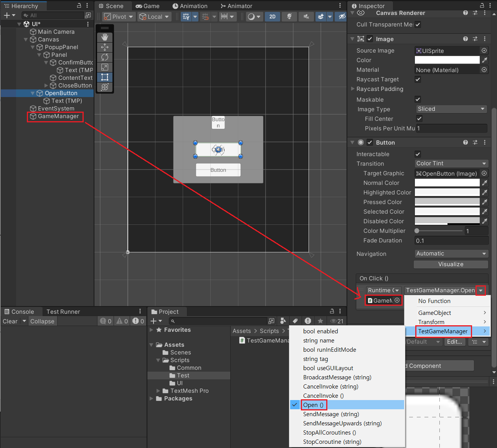Screen dimensions: 497x448
Task: Click the Console Clear button
Action: coord(10,321)
